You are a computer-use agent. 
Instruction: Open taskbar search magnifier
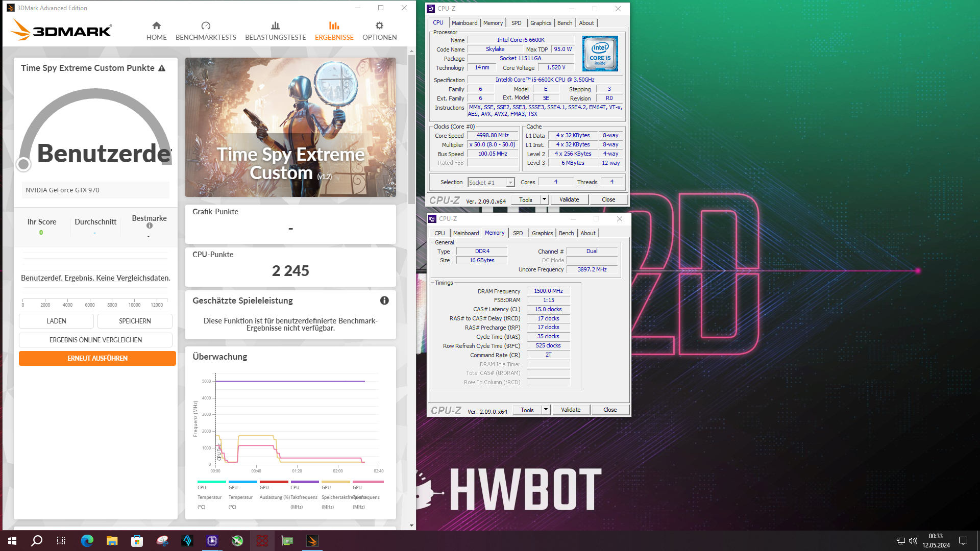click(37, 541)
